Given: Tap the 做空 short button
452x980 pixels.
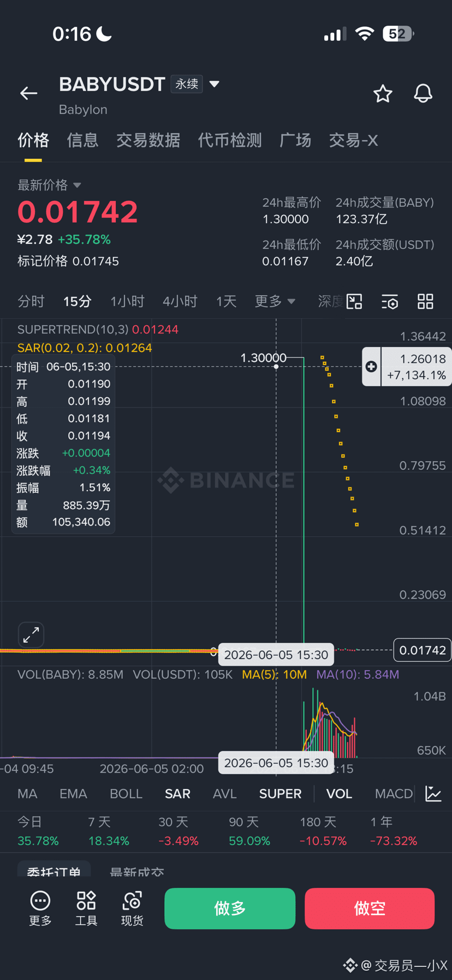Looking at the screenshot, I should point(370,909).
